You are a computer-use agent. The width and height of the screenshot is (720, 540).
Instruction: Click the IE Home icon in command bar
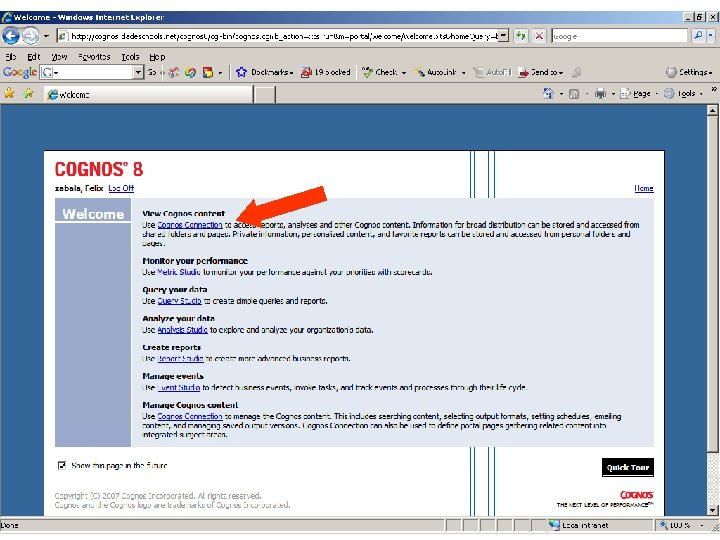coord(548,94)
